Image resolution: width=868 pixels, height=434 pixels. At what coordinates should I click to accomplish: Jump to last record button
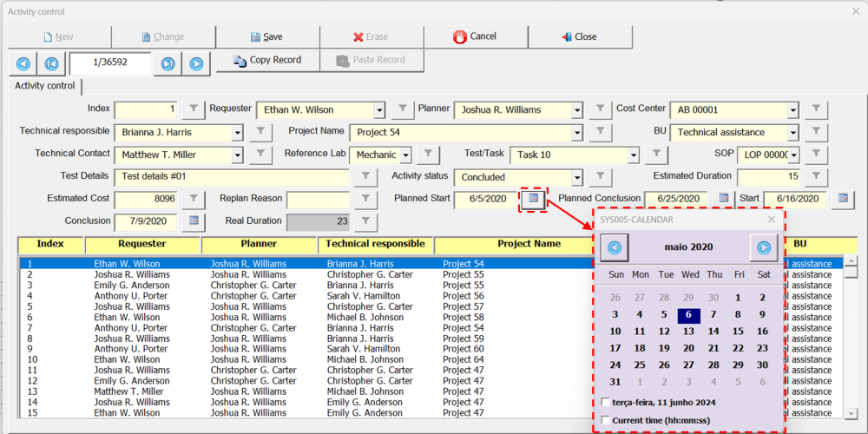168,64
